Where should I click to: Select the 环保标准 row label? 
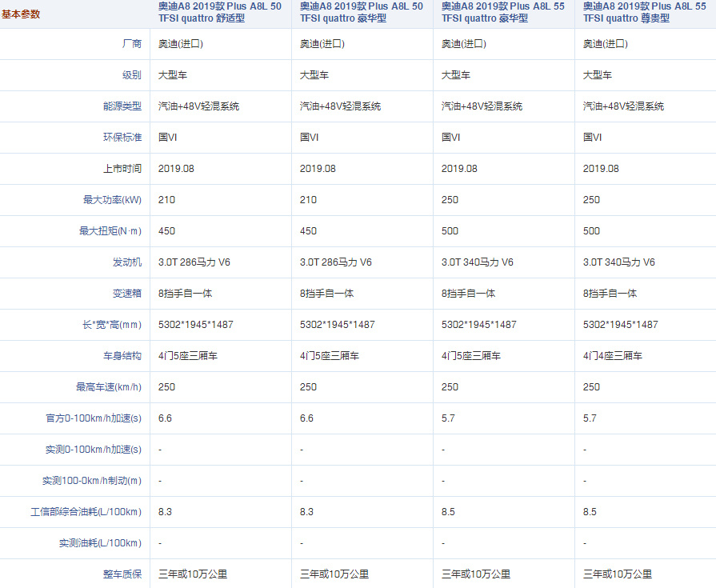tap(122, 138)
